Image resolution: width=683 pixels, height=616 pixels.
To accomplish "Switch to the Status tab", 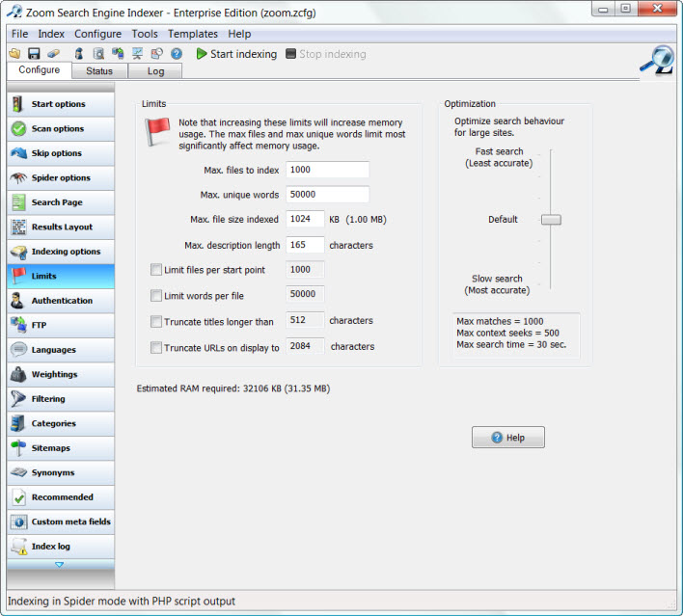I will tap(99, 71).
